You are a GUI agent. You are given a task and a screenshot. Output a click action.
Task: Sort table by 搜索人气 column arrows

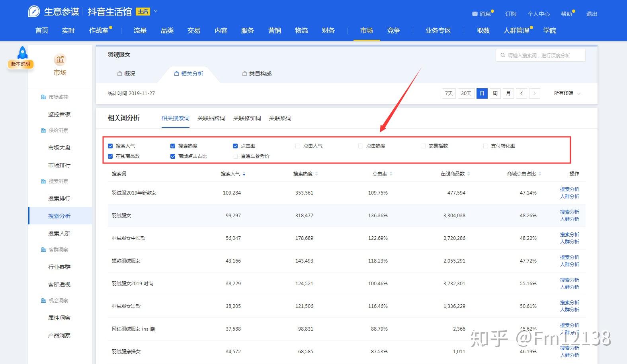(244, 174)
